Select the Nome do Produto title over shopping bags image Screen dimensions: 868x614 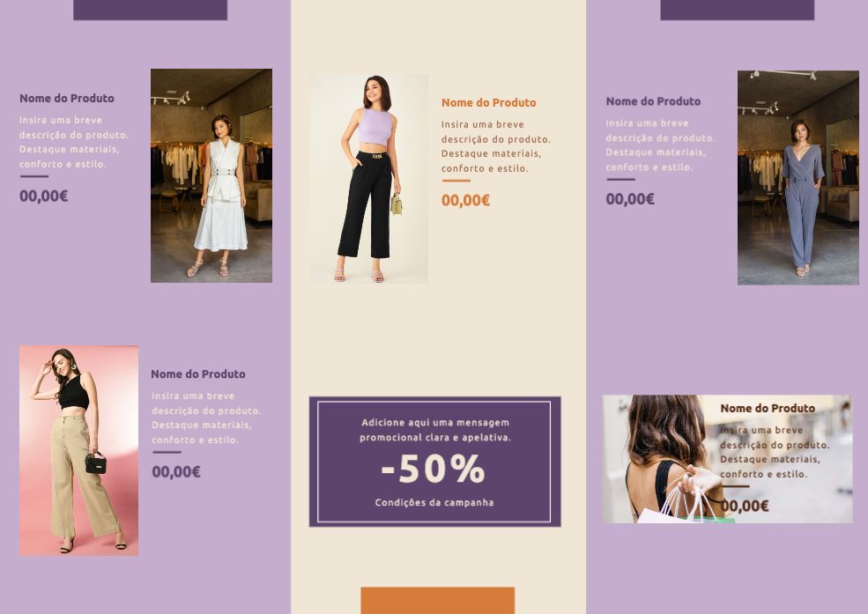pyautogui.click(x=768, y=408)
